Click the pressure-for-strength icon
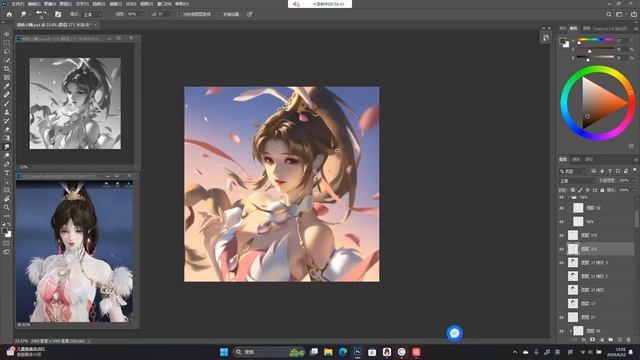Viewport: 640px width, 360px height. tap(250, 14)
